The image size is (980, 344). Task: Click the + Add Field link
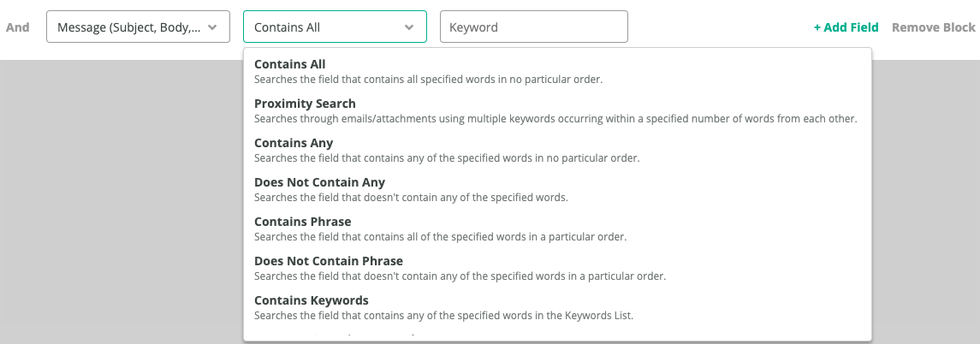tap(846, 27)
